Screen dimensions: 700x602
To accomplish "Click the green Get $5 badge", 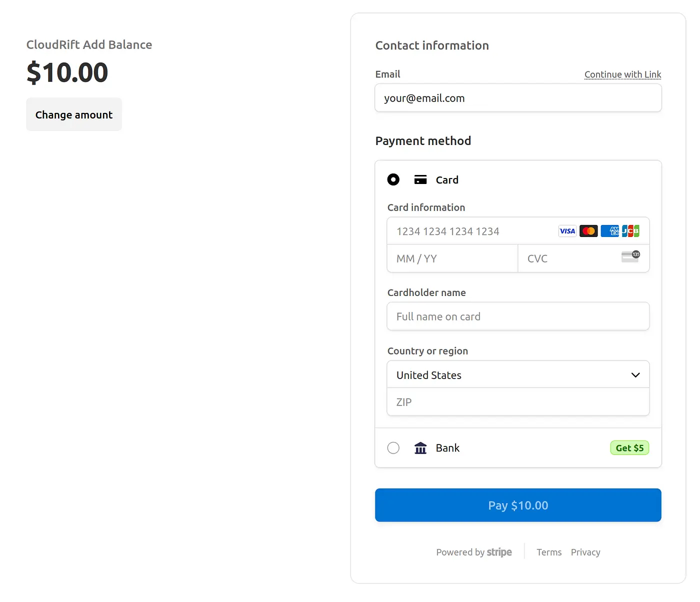I will click(629, 448).
